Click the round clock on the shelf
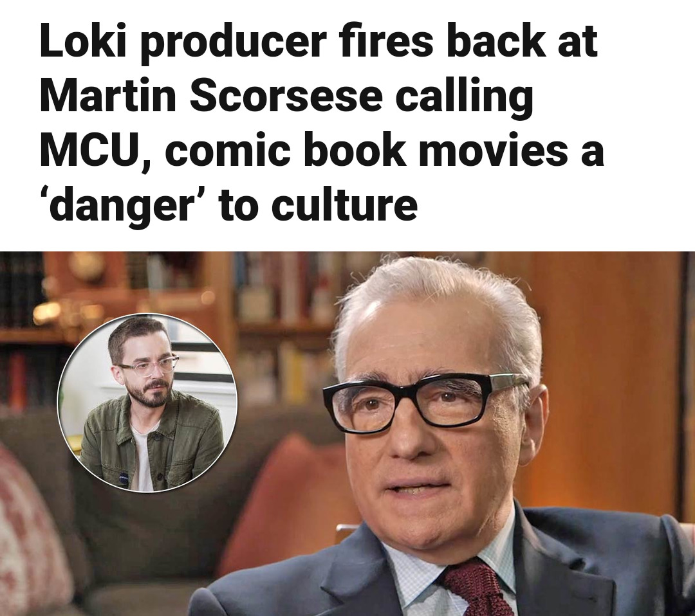 tap(88, 267)
